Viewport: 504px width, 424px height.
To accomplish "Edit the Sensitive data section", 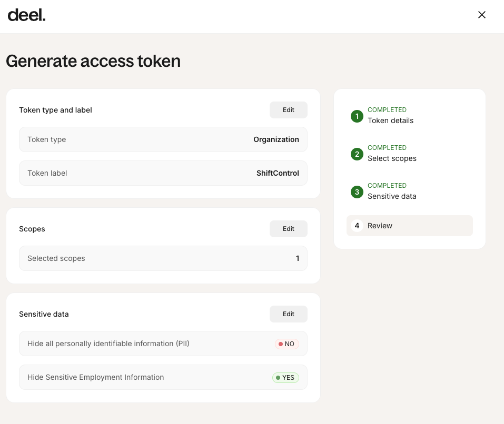I will tap(288, 314).
